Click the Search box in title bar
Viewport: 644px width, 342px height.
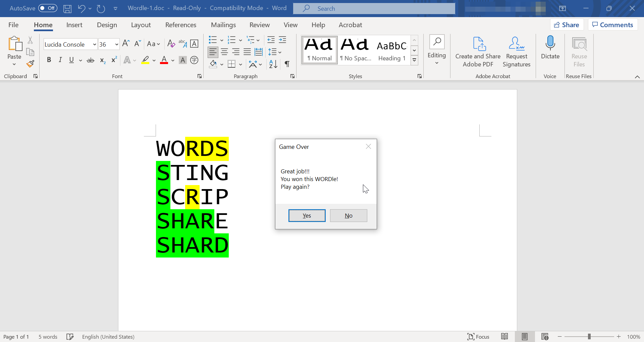click(374, 8)
